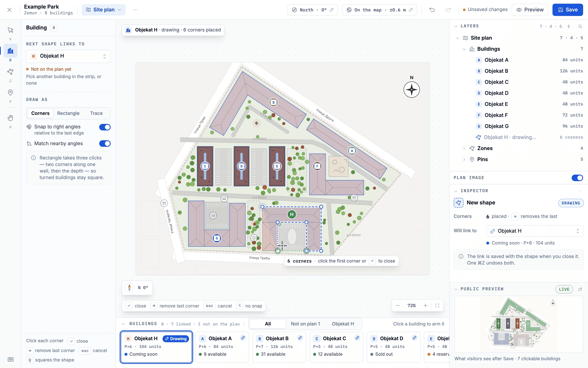Zoom out with the minus icon

click(398, 305)
